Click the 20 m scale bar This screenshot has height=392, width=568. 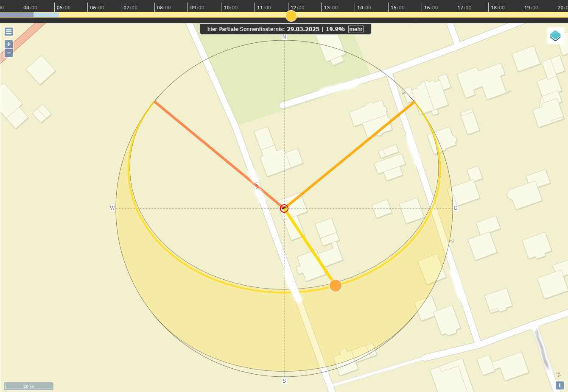(29, 386)
